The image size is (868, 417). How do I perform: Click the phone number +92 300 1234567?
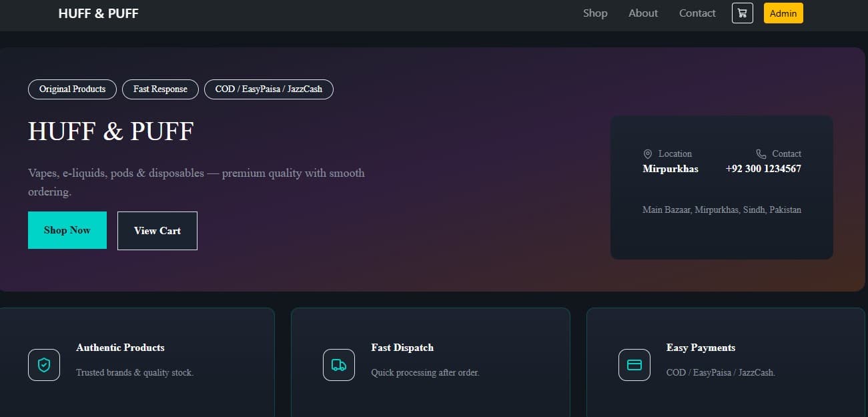763,169
